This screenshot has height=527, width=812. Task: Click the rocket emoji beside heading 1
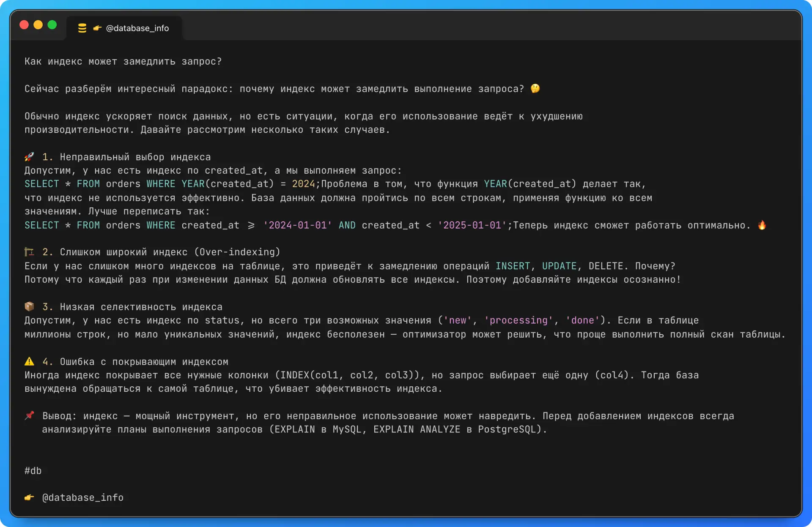coord(29,157)
